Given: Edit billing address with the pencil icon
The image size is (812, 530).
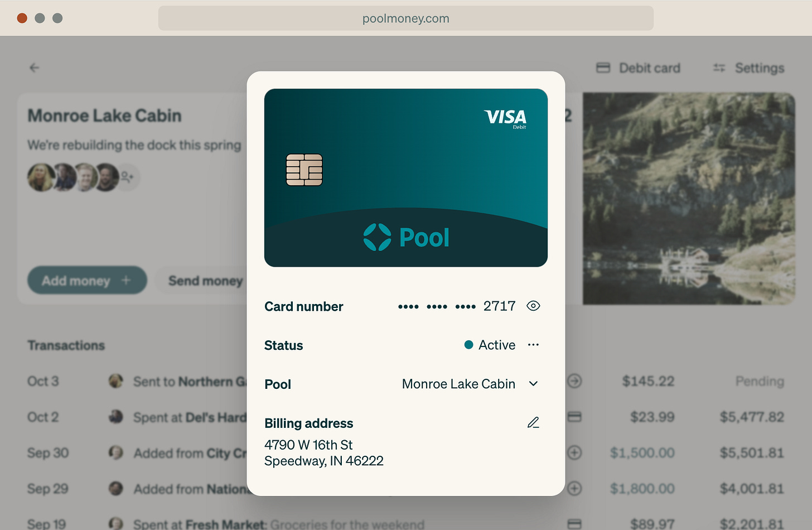Looking at the screenshot, I should [533, 423].
